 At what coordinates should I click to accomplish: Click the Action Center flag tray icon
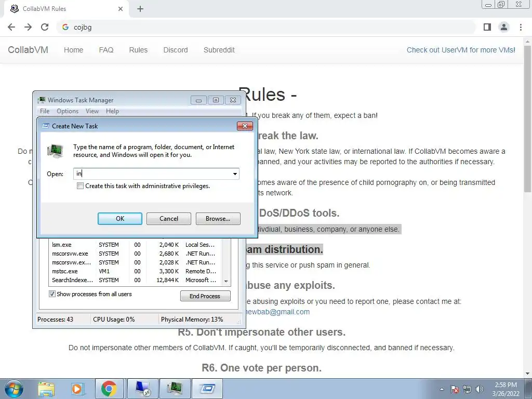[455, 389]
